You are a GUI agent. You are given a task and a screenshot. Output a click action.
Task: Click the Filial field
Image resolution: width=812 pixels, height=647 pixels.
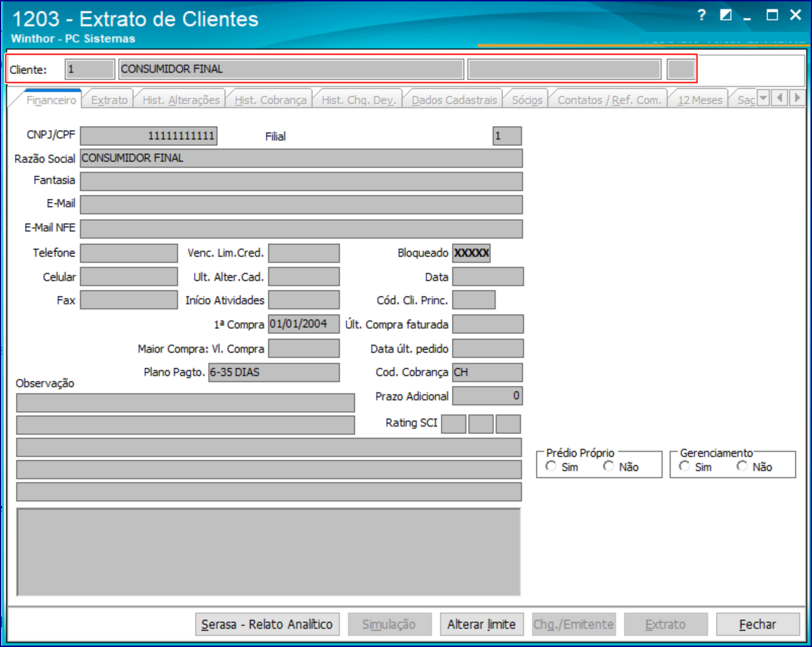click(507, 136)
